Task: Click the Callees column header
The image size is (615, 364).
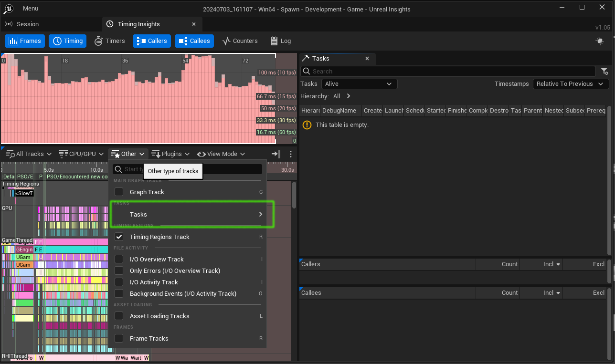Action: point(387,292)
